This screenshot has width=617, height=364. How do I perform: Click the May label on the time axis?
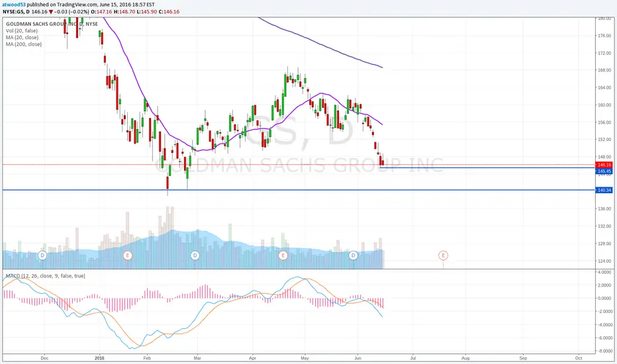[x=305, y=358]
